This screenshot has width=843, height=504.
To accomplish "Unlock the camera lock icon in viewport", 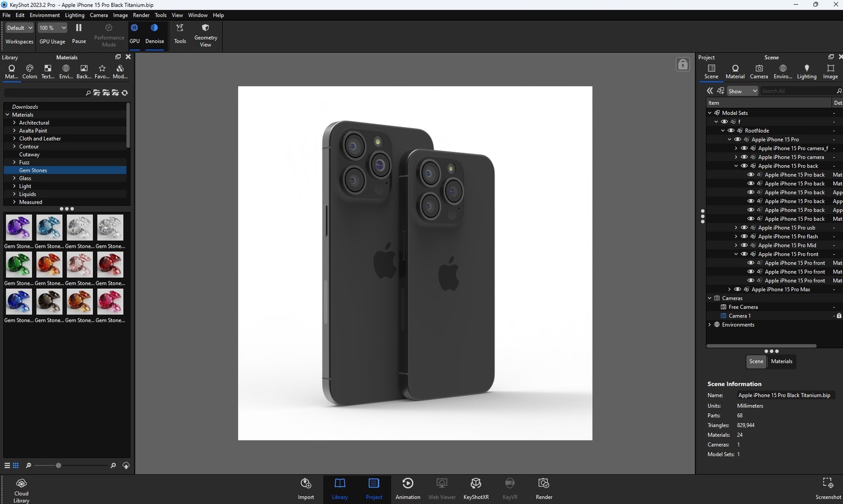I will [x=682, y=64].
